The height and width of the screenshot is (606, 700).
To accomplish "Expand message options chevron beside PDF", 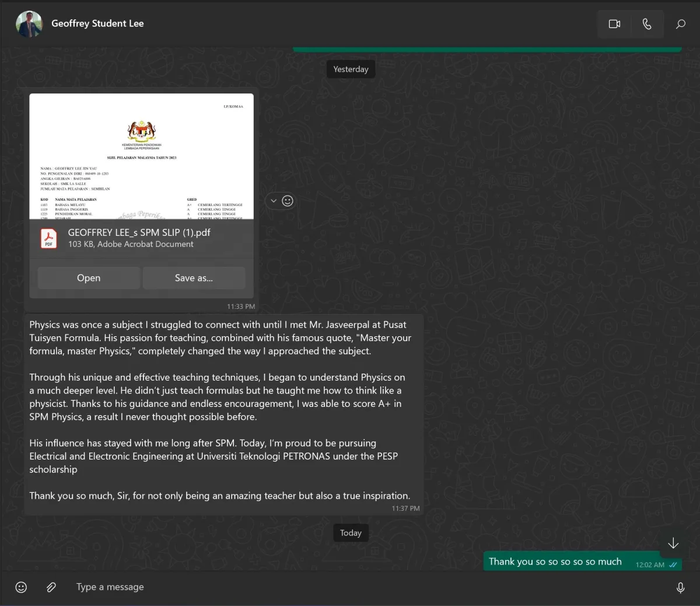I will [x=274, y=201].
